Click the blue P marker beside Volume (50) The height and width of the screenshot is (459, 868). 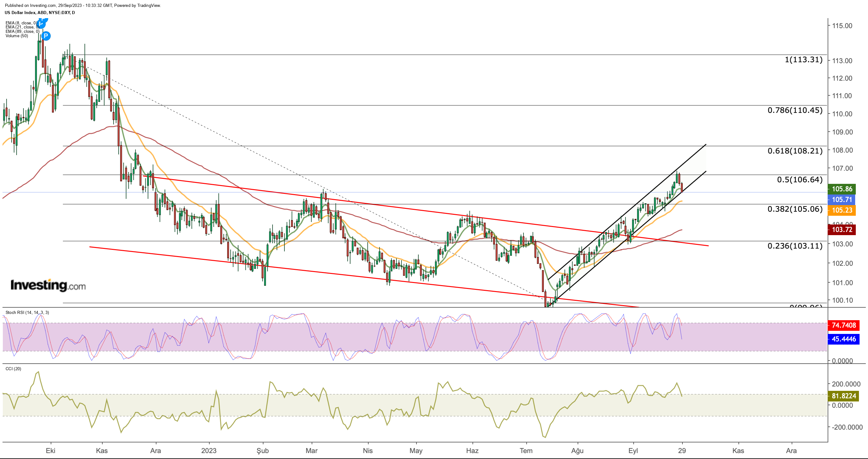[x=46, y=36]
